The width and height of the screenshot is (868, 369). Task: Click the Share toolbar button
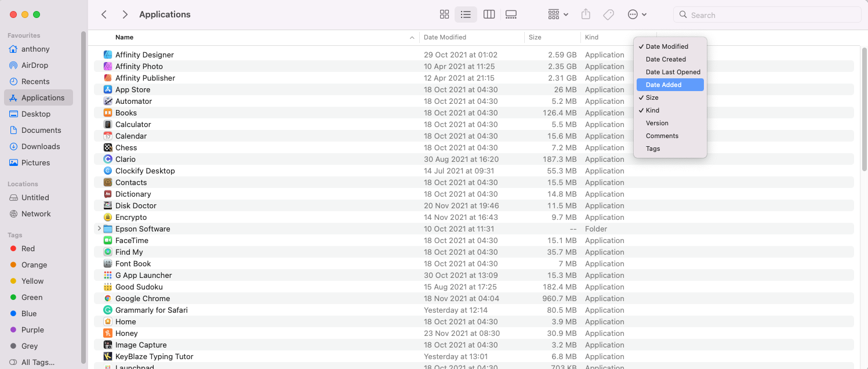pos(586,15)
